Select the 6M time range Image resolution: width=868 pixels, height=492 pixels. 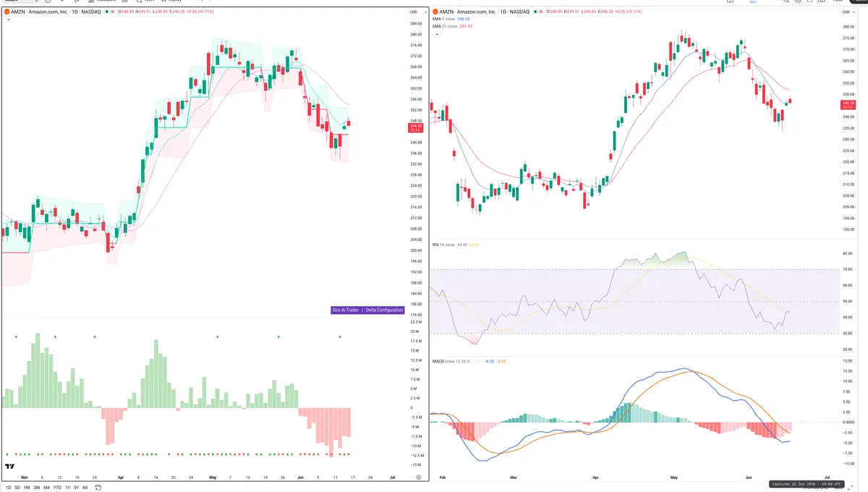tap(46, 488)
